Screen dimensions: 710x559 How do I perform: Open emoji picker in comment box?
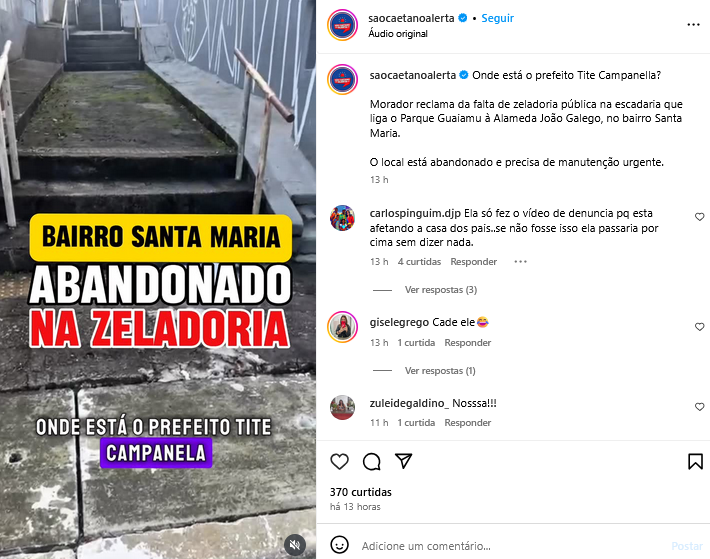(x=339, y=545)
